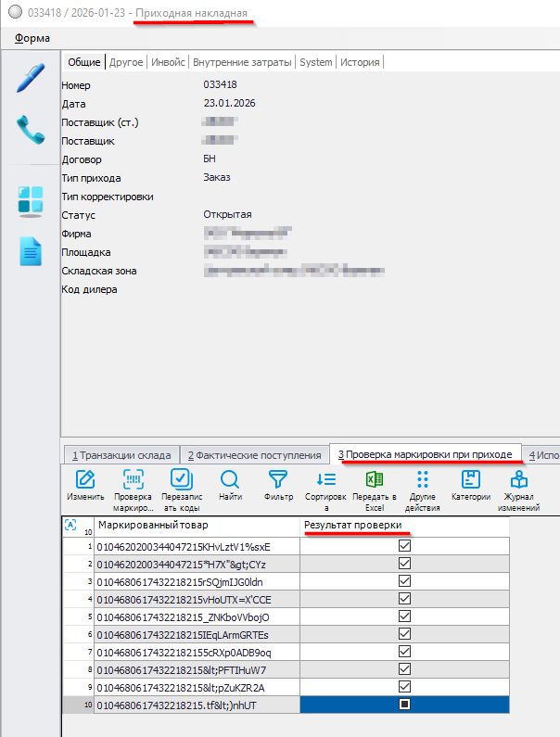
Task: Open the Найти search tool
Action: tap(230, 488)
